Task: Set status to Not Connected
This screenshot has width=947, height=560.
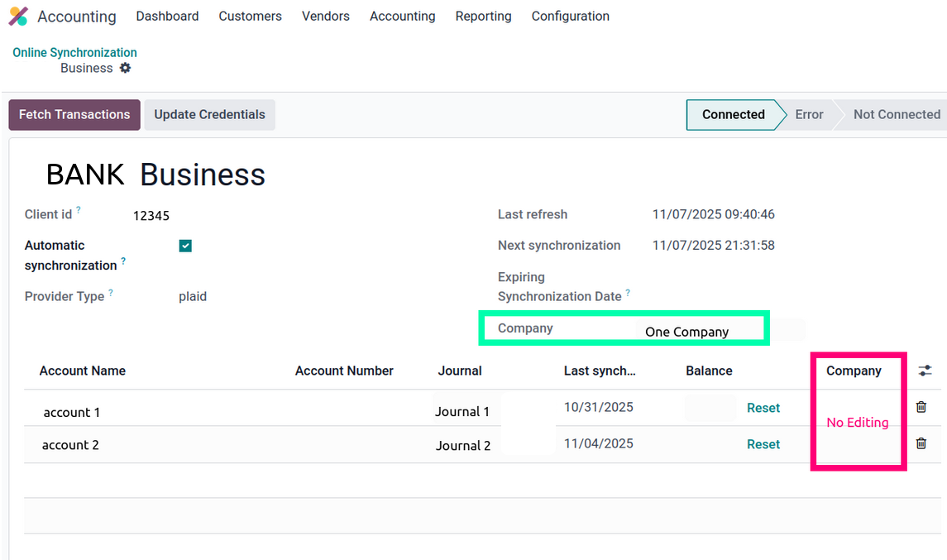Action: [x=896, y=115]
